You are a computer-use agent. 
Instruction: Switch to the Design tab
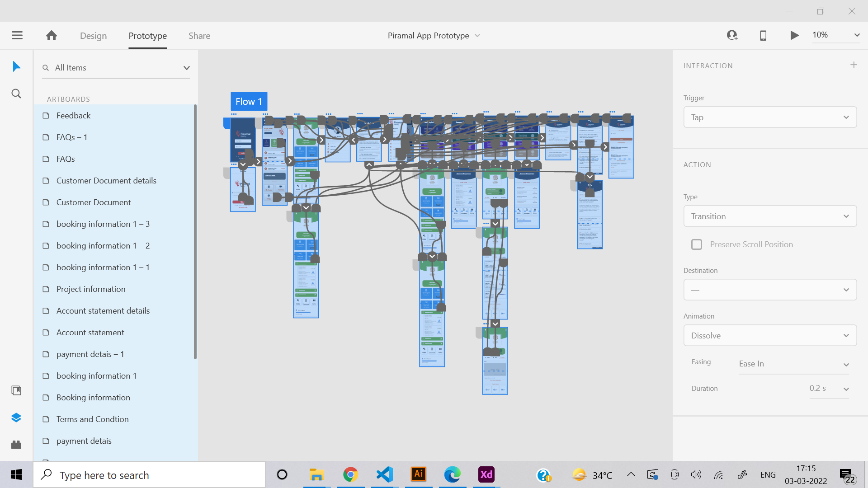pos(93,36)
